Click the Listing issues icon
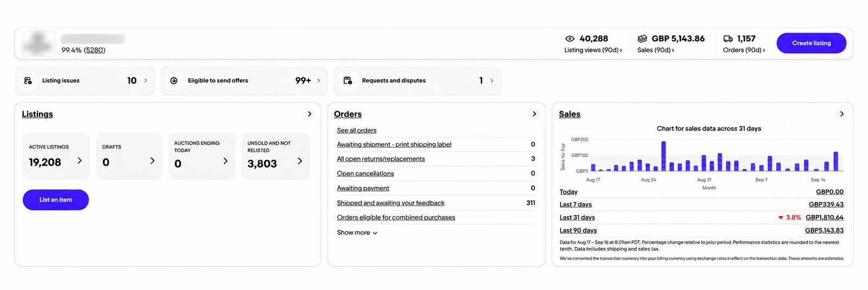 pos(28,80)
